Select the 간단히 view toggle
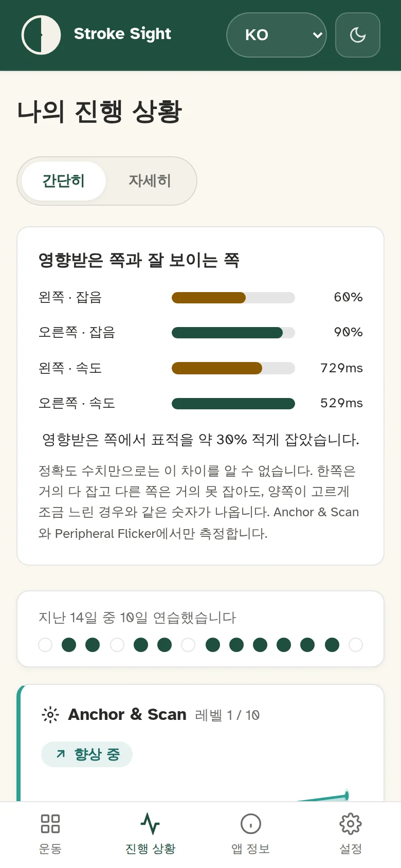 click(64, 181)
